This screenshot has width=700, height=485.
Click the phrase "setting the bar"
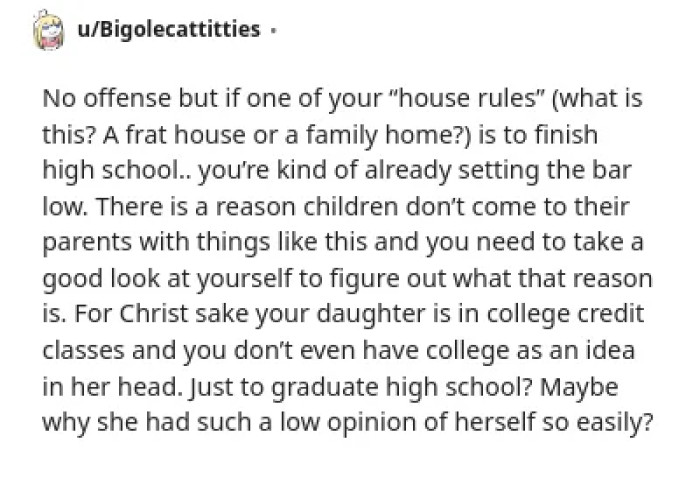pos(545,171)
